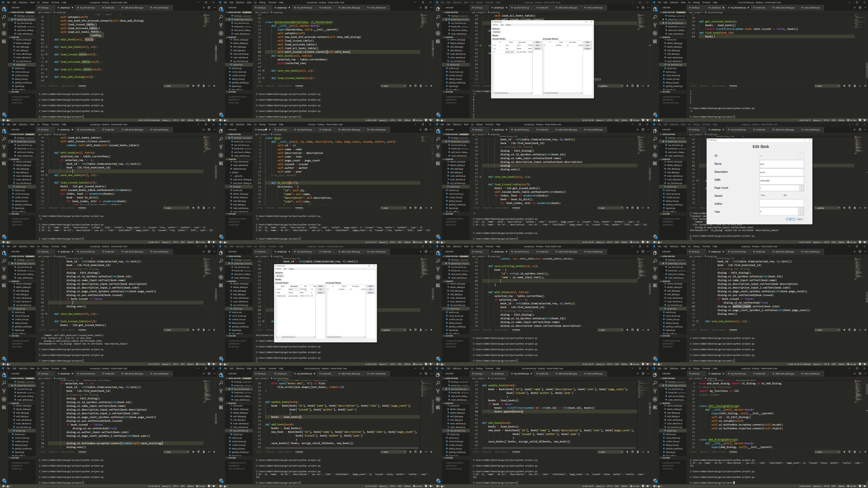Add new terminal in the Edit Dialog frame
Image resolution: width=868 pixels, height=488 pixels.
tap(844, 208)
